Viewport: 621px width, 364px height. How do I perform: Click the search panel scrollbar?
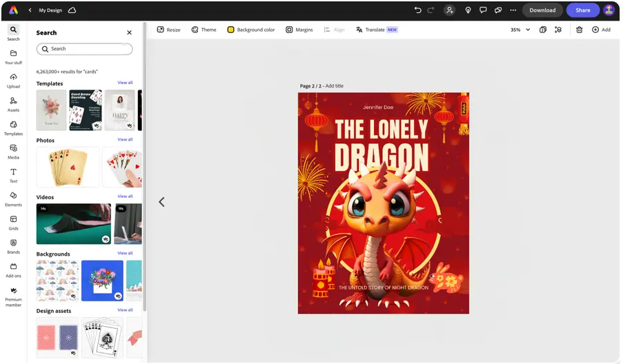pyautogui.click(x=145, y=166)
